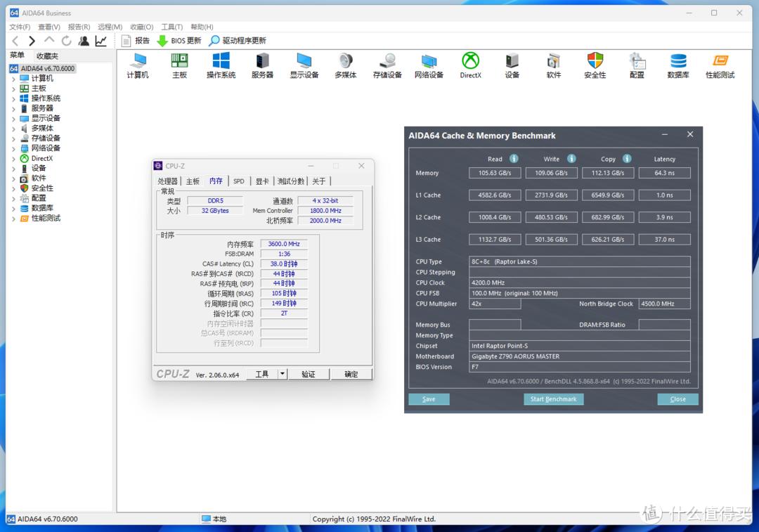Open the 安全性 security toolbar icon
This screenshot has height=532, width=759.
595,67
